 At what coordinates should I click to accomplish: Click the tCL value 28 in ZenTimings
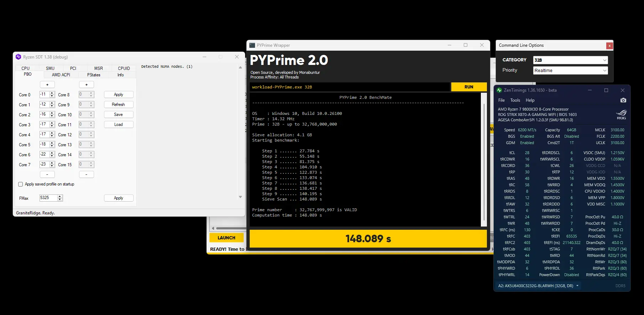(x=527, y=153)
